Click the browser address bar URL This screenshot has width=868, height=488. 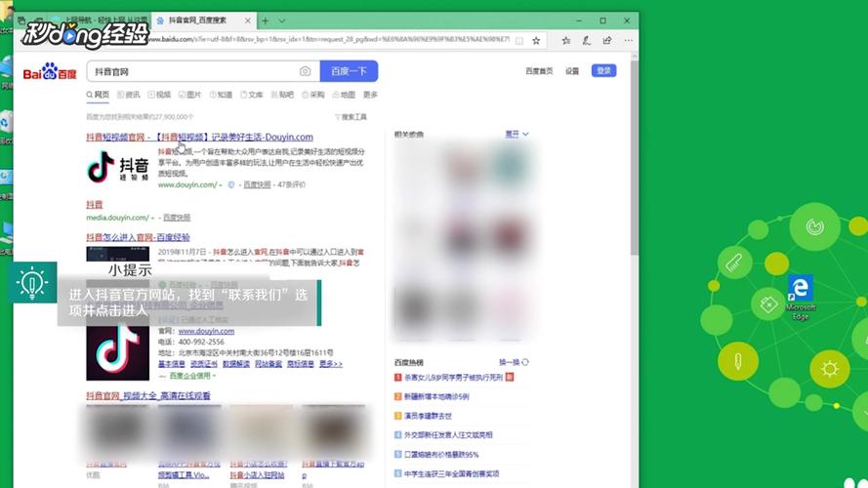[328, 40]
